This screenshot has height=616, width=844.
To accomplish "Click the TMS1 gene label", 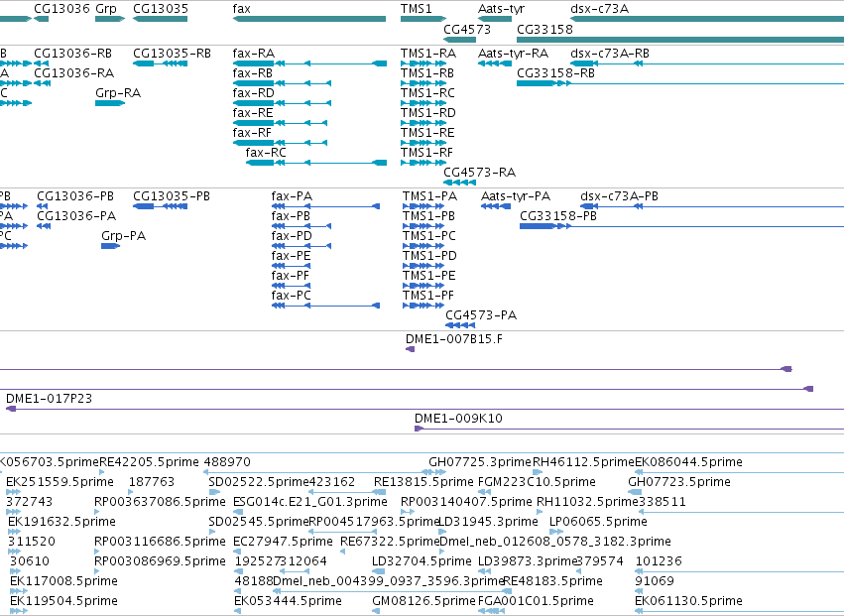I will click(417, 9).
